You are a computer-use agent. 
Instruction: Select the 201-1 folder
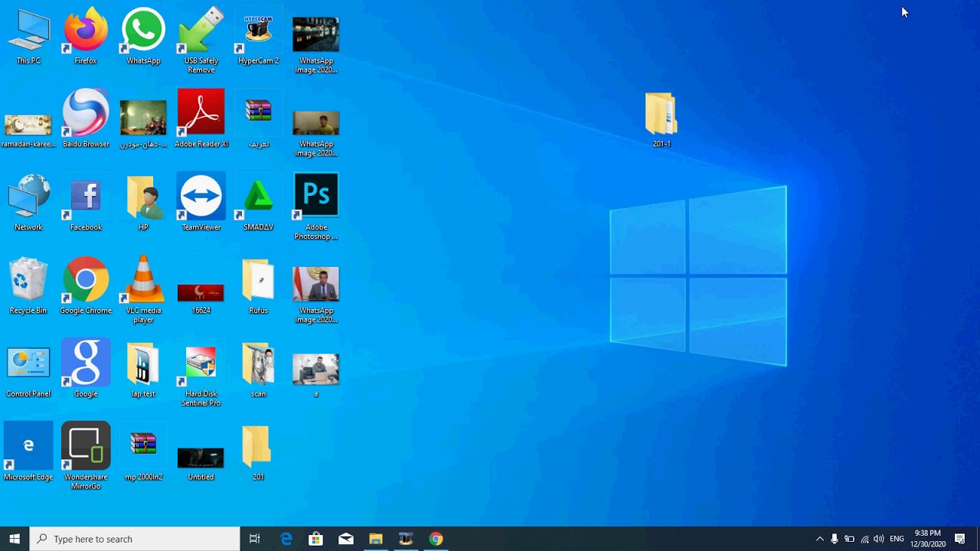click(x=661, y=119)
